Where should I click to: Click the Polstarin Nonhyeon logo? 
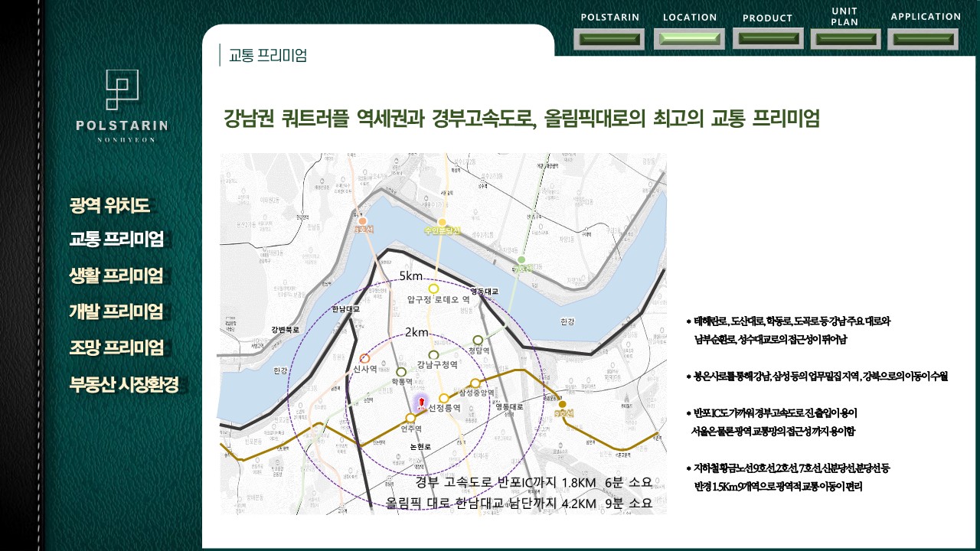[122, 106]
